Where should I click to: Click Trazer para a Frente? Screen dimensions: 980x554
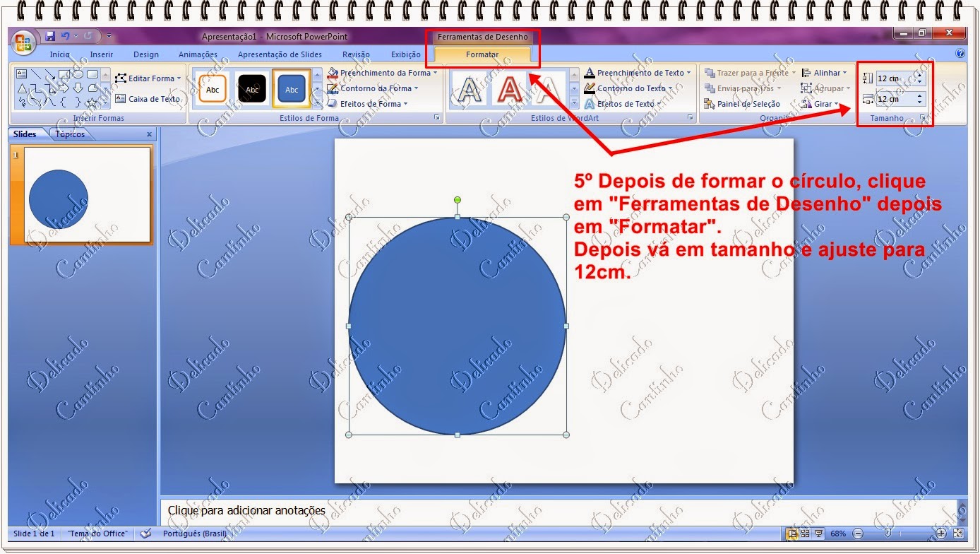pos(751,73)
